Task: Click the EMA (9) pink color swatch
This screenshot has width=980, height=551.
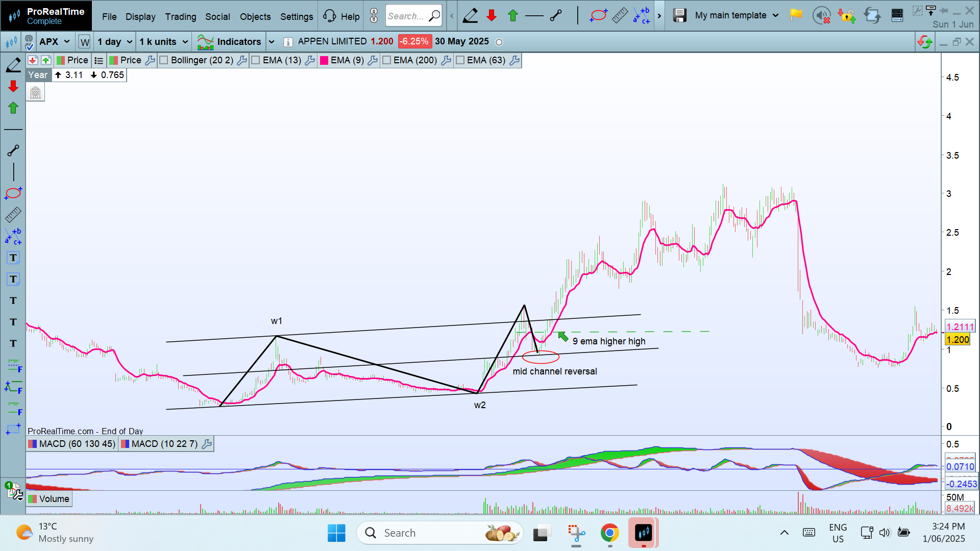Action: pos(324,60)
